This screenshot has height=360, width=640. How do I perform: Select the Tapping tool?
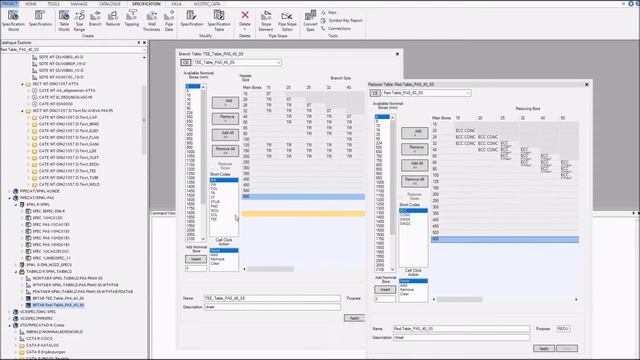click(131, 19)
